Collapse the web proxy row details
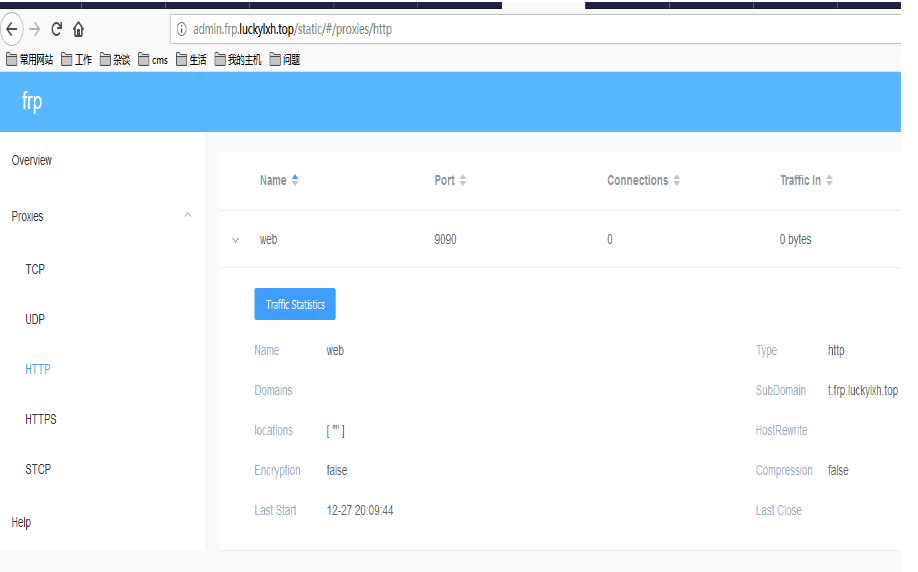918x572 pixels. 235,240
